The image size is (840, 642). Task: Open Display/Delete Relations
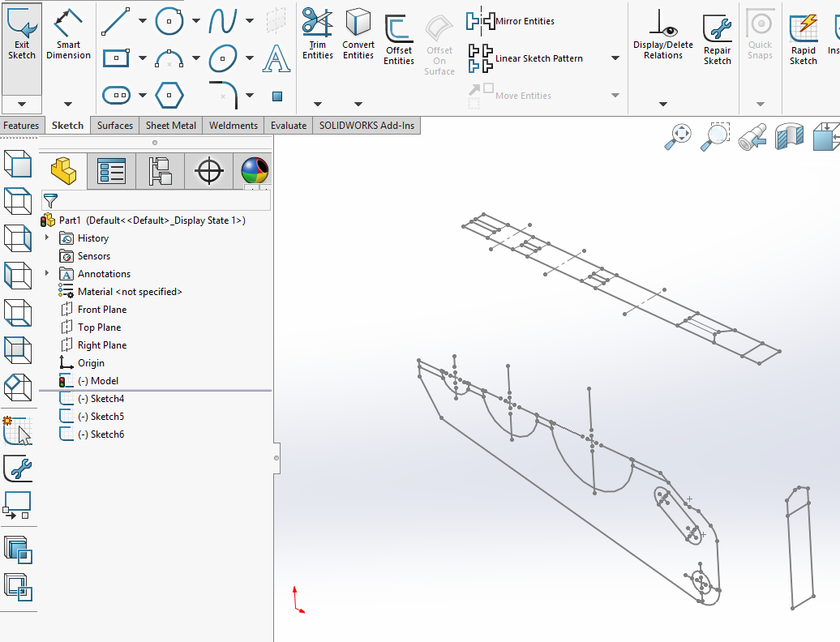(663, 34)
